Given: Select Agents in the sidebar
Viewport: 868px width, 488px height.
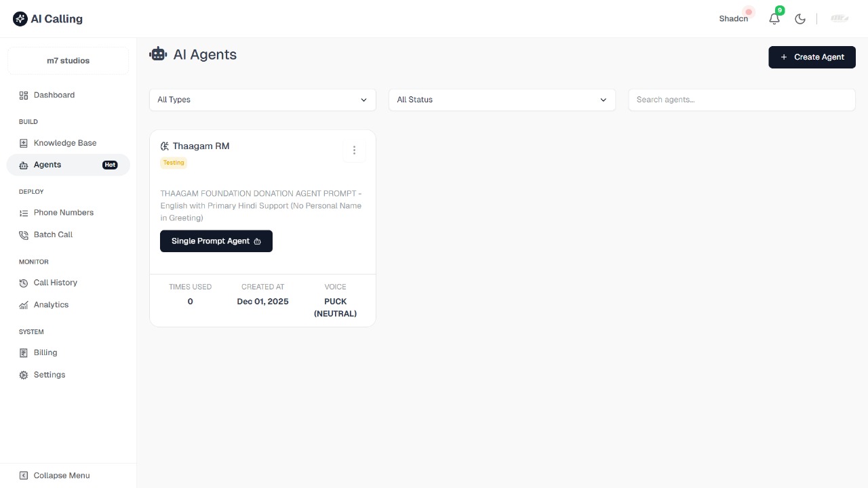Looking at the screenshot, I should click(x=47, y=165).
